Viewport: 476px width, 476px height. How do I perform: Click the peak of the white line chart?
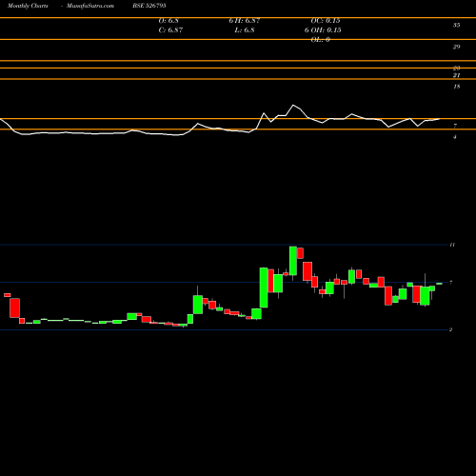pos(293,105)
